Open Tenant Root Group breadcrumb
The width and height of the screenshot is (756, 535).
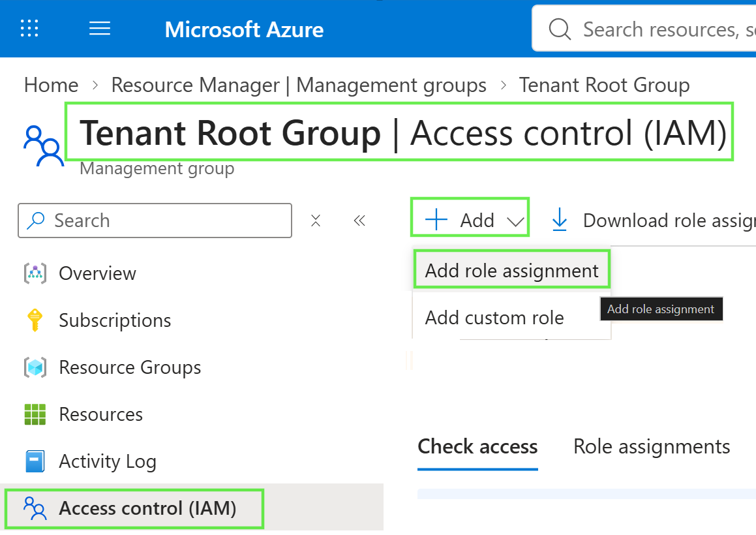pos(604,85)
